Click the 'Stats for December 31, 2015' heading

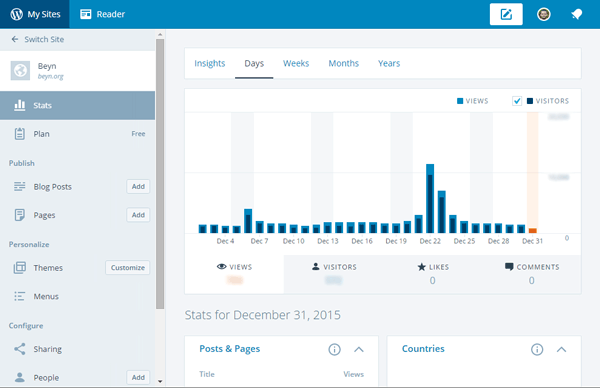coord(262,315)
